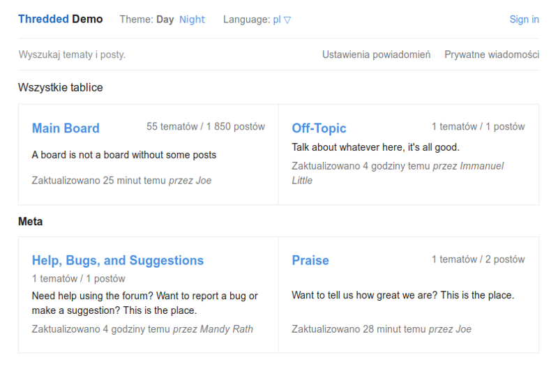Click the 55 tematów / 1 850 postów count
Viewport: 558px width, 392px height.
tap(206, 127)
